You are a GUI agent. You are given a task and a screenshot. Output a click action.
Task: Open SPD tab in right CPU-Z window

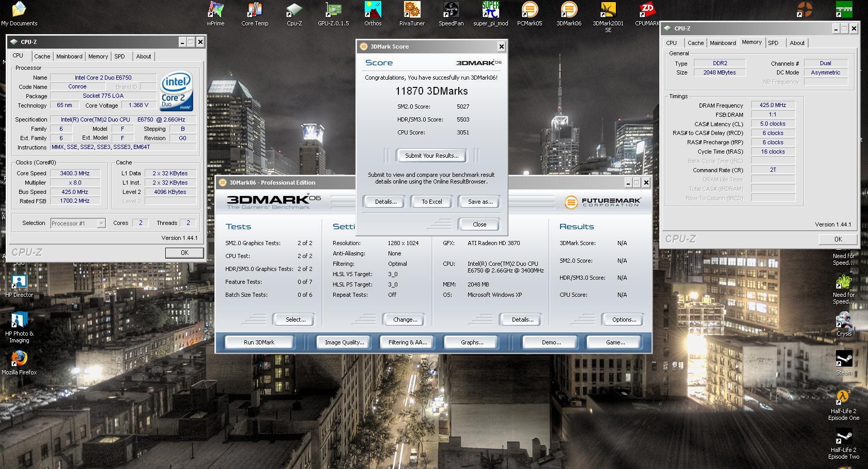(x=773, y=43)
